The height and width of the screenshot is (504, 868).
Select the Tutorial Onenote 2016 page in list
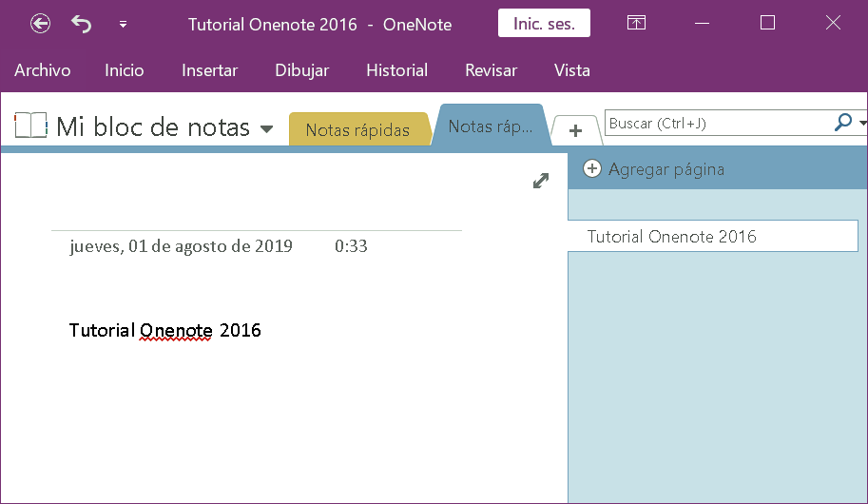(713, 237)
